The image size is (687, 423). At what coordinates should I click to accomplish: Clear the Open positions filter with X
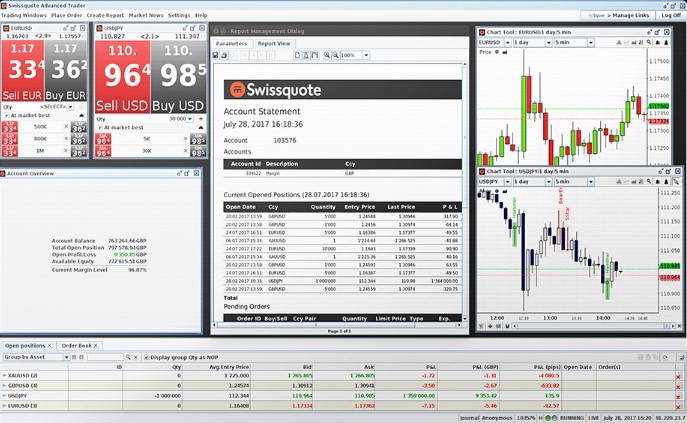(x=135, y=357)
